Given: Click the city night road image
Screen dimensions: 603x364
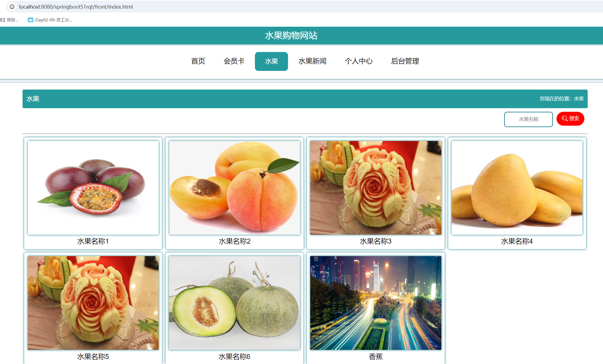Looking at the screenshot, I should 376,303.
